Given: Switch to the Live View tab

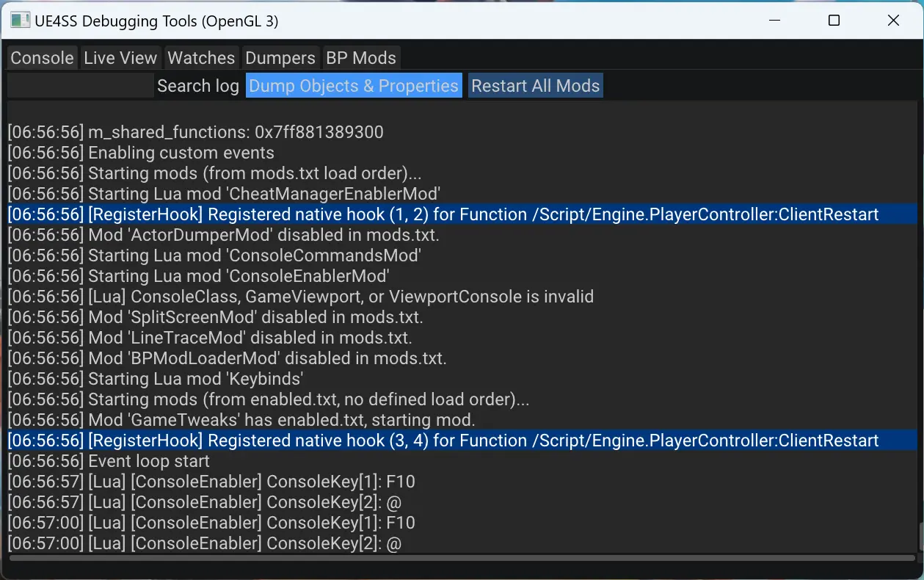Looking at the screenshot, I should click(x=120, y=58).
